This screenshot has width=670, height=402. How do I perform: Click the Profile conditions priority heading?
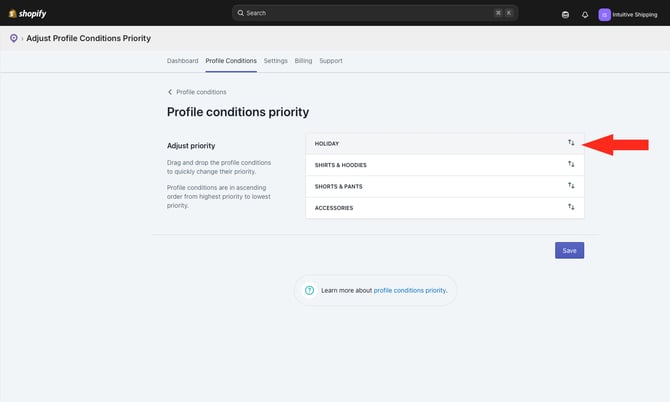click(x=238, y=112)
